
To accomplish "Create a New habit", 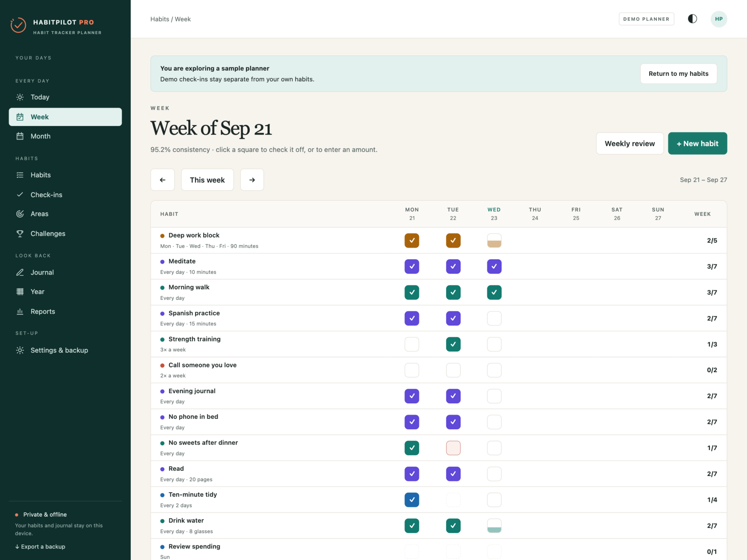I will (x=697, y=143).
